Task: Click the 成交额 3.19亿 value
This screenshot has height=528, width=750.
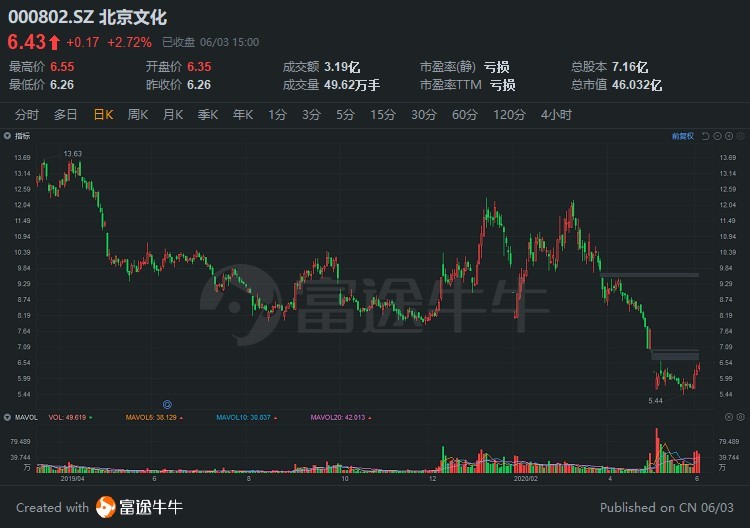Action: click(x=342, y=67)
